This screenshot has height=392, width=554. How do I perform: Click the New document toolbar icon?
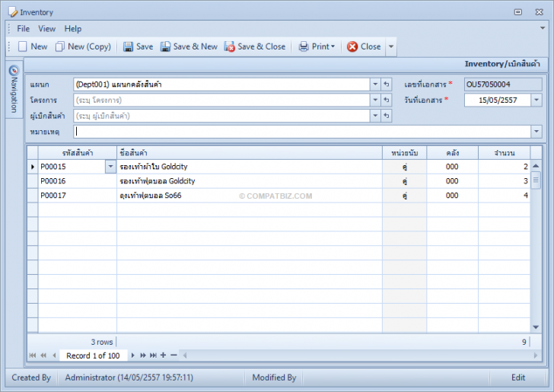pyautogui.click(x=23, y=46)
